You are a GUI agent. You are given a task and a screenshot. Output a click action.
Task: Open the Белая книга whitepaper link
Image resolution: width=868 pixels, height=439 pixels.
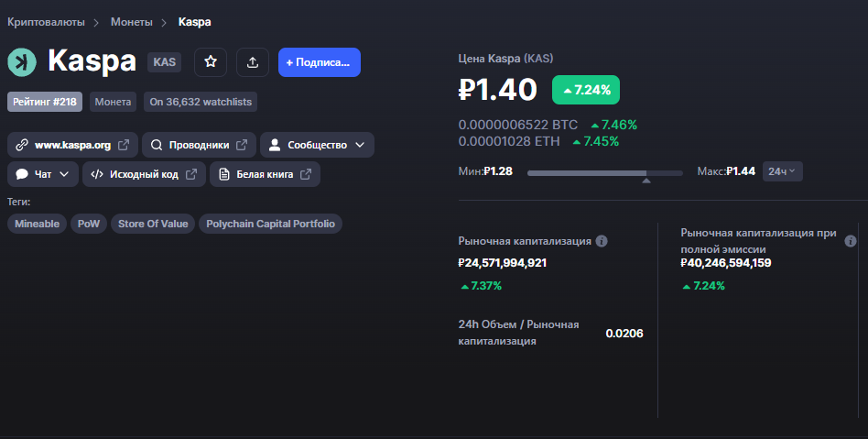point(266,174)
